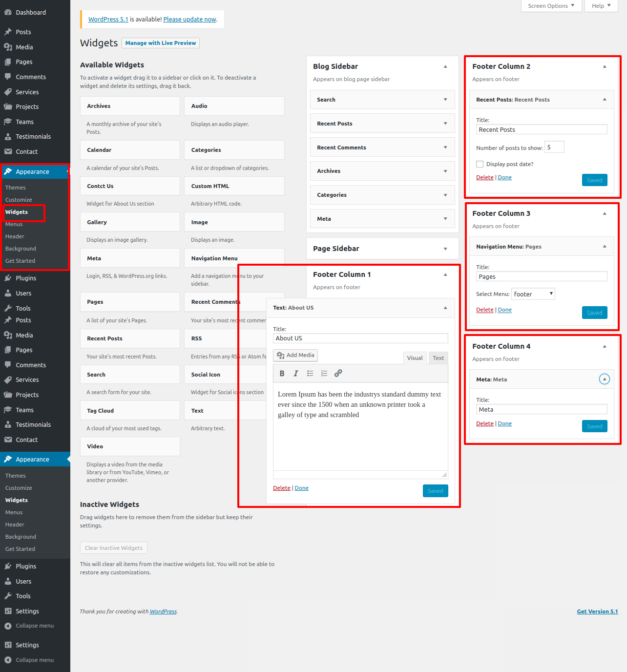Open the Screen Options dropdown
The height and width of the screenshot is (672, 627).
551,6
